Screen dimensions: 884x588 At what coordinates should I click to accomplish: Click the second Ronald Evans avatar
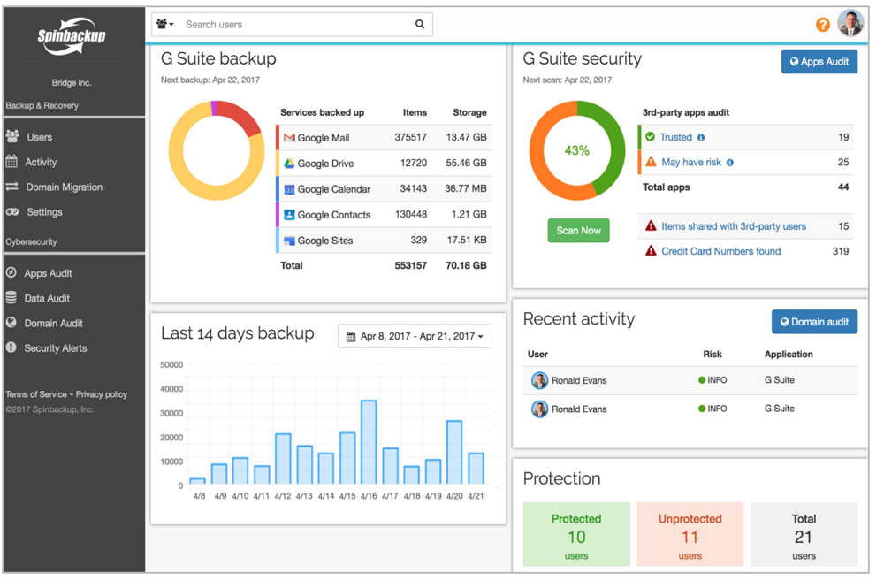tap(539, 409)
